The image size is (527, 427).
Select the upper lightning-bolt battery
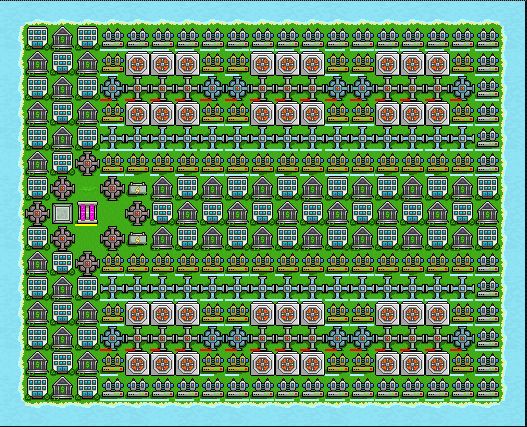pos(137,188)
